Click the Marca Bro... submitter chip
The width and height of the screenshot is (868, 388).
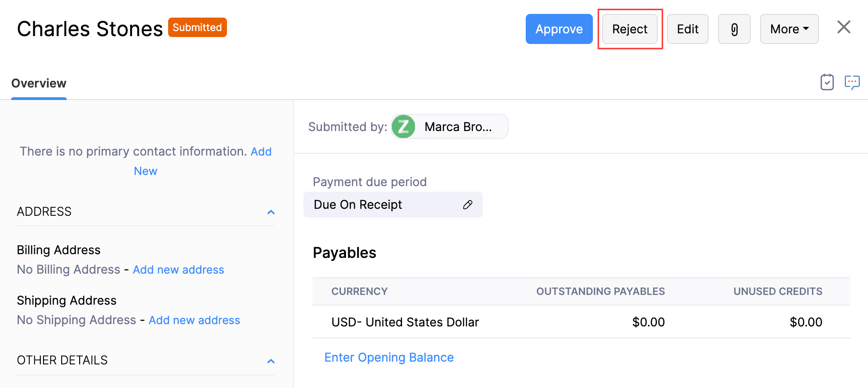click(458, 127)
